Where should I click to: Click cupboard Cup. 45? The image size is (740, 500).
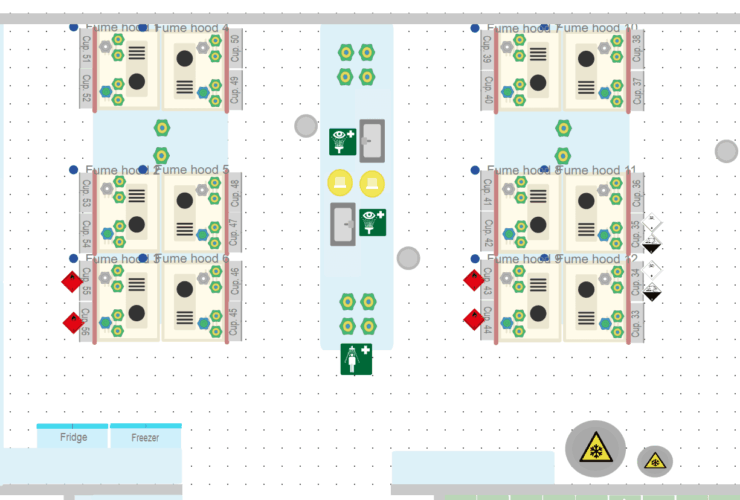pos(235,322)
